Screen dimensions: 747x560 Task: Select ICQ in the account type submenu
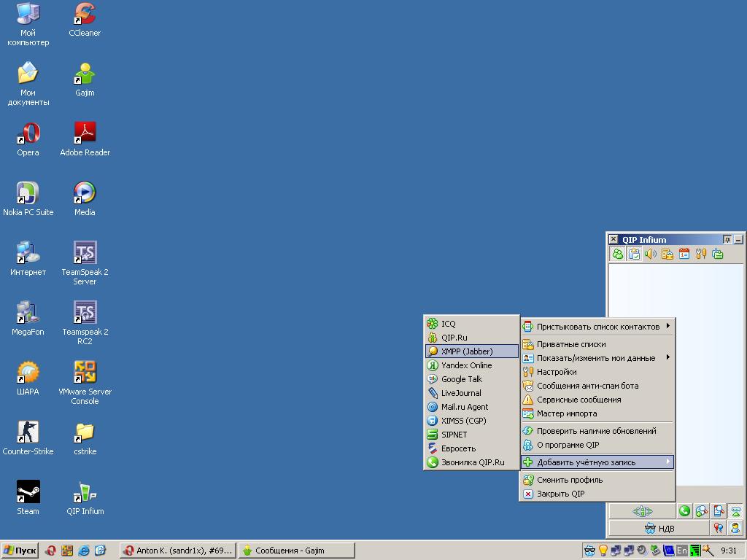[x=471, y=324]
